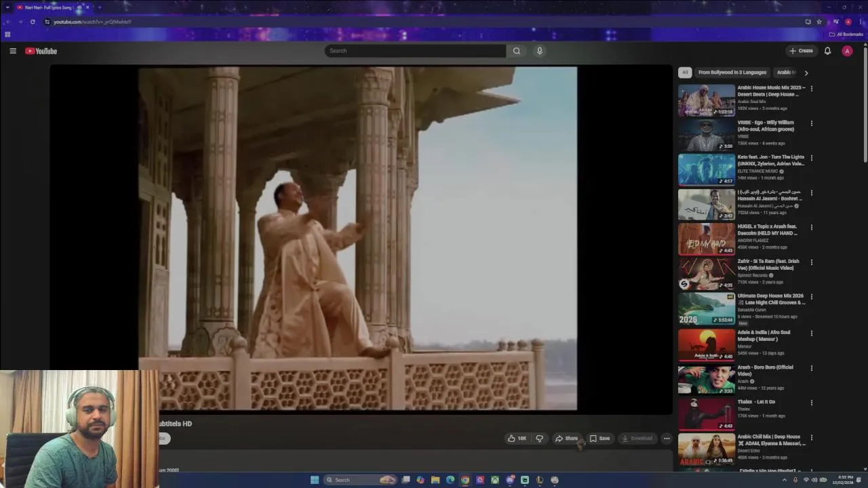This screenshot has width=868, height=488.
Task: Open Arabic House Music Mix 2025 thumbnail
Action: (x=707, y=100)
